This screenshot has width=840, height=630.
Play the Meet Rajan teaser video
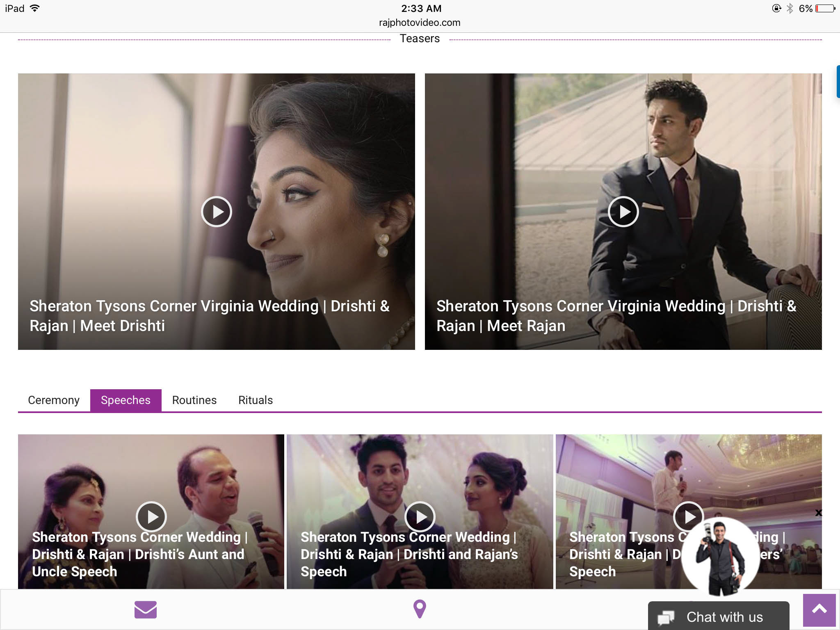pos(623,212)
